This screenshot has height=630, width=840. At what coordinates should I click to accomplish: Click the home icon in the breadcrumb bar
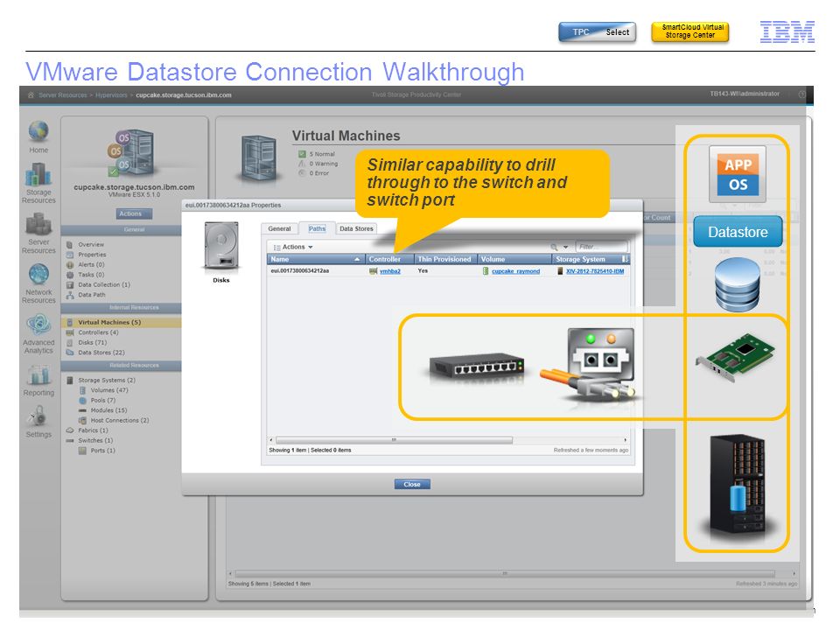click(31, 94)
